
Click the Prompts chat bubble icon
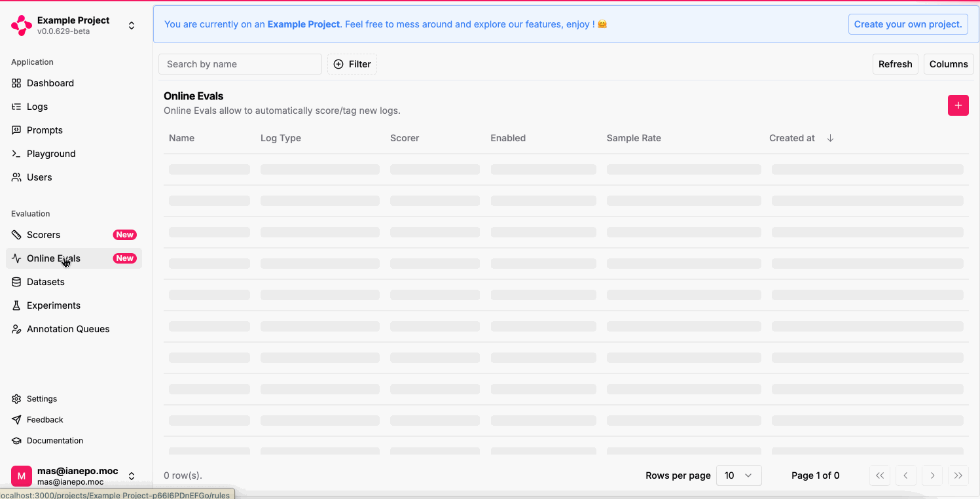pos(16,130)
